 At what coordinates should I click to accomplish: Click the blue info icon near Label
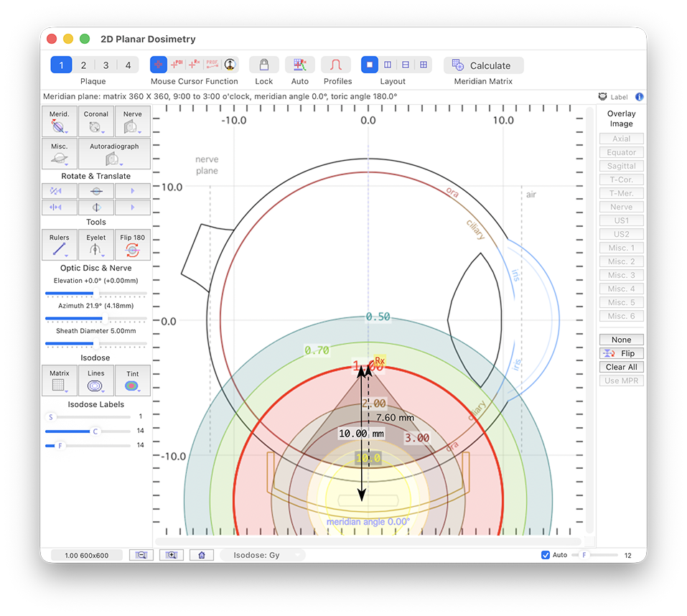click(x=639, y=96)
